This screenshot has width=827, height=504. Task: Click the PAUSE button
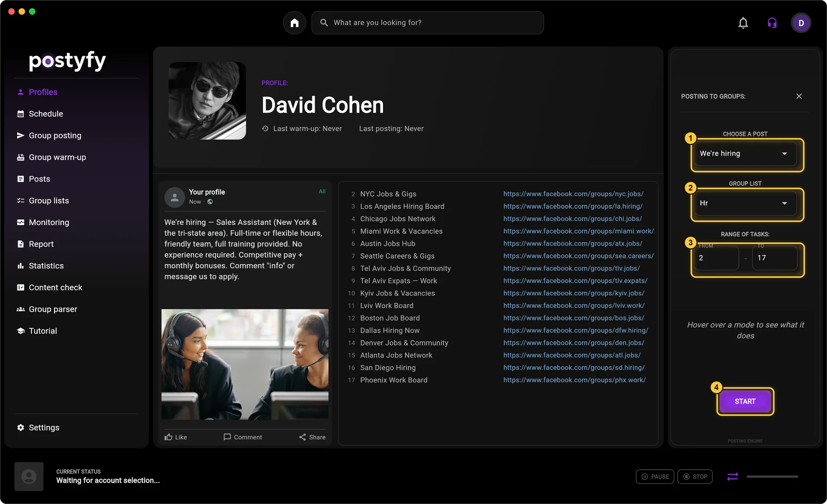tap(655, 477)
